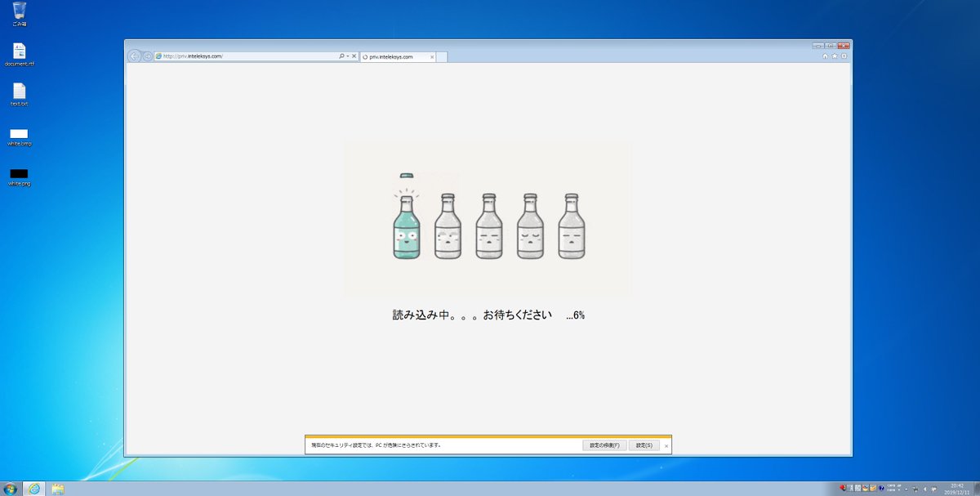Select the Recycle Bin desktop icon
Viewport: 980px width, 496px height.
[x=20, y=14]
